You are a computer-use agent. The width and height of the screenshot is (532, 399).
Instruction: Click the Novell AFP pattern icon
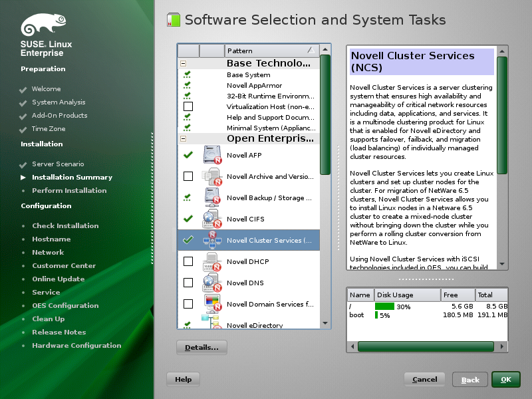212,155
